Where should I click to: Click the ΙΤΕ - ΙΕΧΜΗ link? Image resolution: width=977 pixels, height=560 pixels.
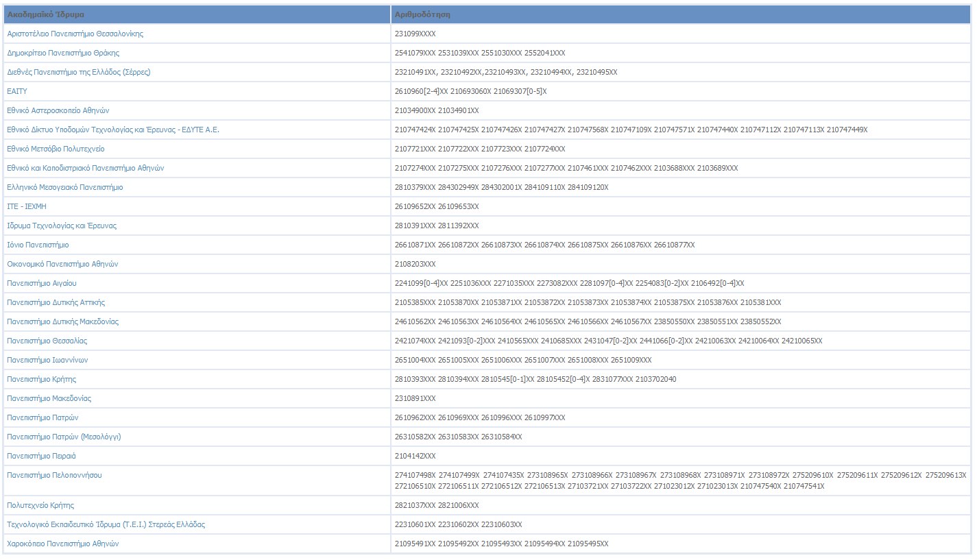click(27, 206)
